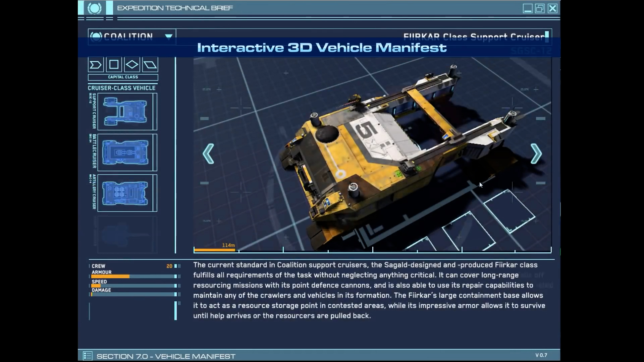Screen dimensions: 644x362
Task: Restore the Expedition Technical Brief window
Action: [540, 8]
